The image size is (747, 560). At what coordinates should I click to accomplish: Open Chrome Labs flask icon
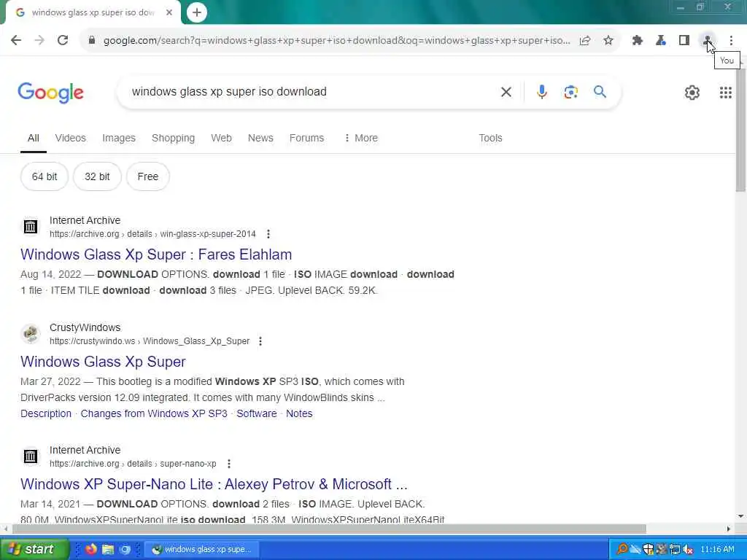[661, 41]
